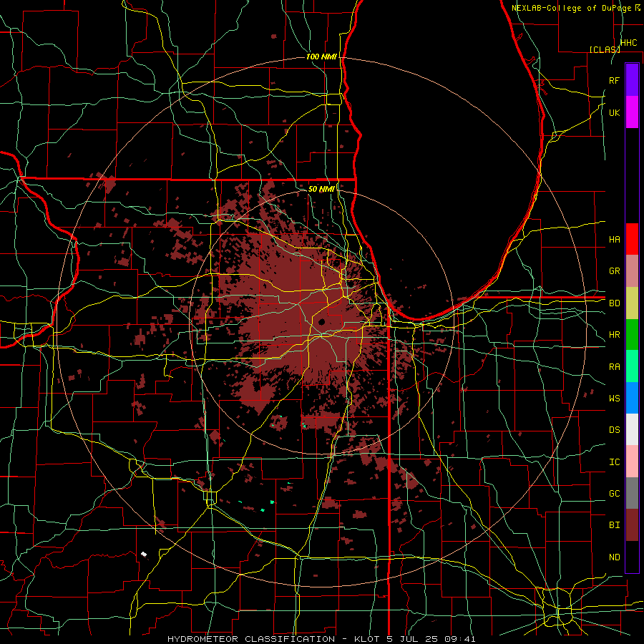Click the "ND" legend label
Image resolution: width=644 pixels, height=644 pixels.
[614, 557]
